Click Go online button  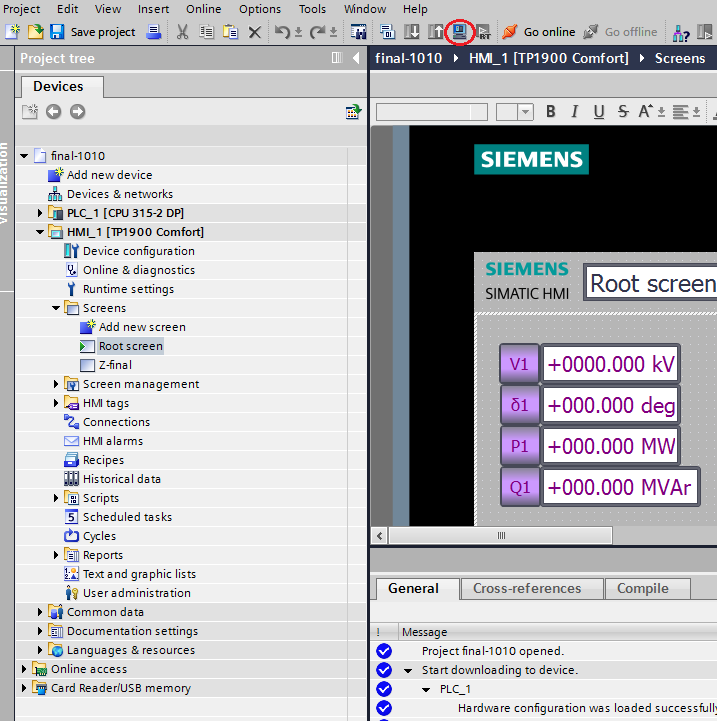539,32
